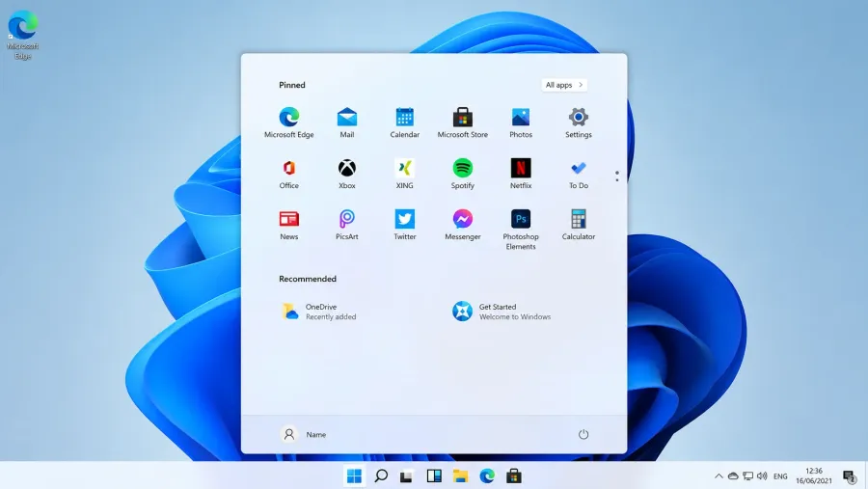Switch the ENG input language indicator
The height and width of the screenshot is (489, 868).
click(780, 476)
